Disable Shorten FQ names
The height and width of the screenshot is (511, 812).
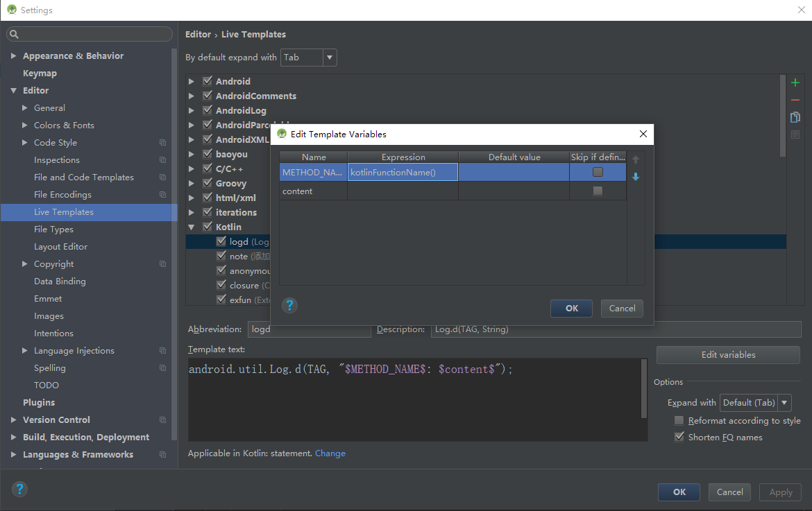678,437
